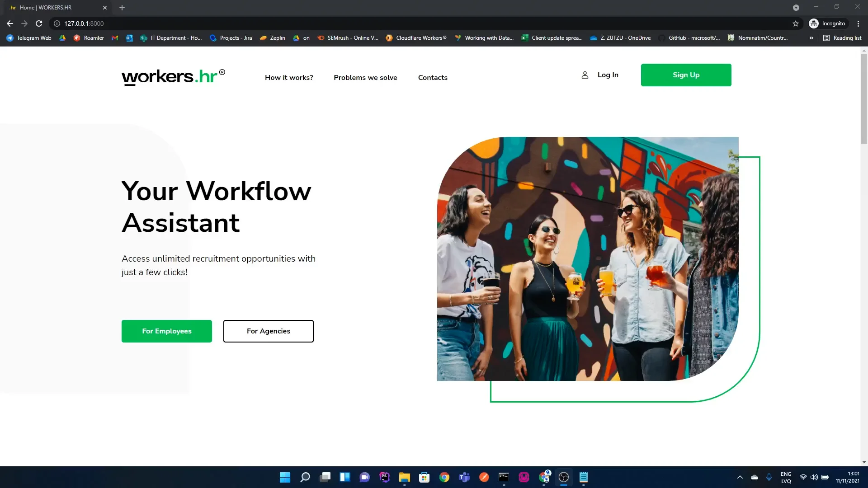Image resolution: width=868 pixels, height=488 pixels.
Task: Show hidden system tray icons
Action: pyautogui.click(x=740, y=477)
